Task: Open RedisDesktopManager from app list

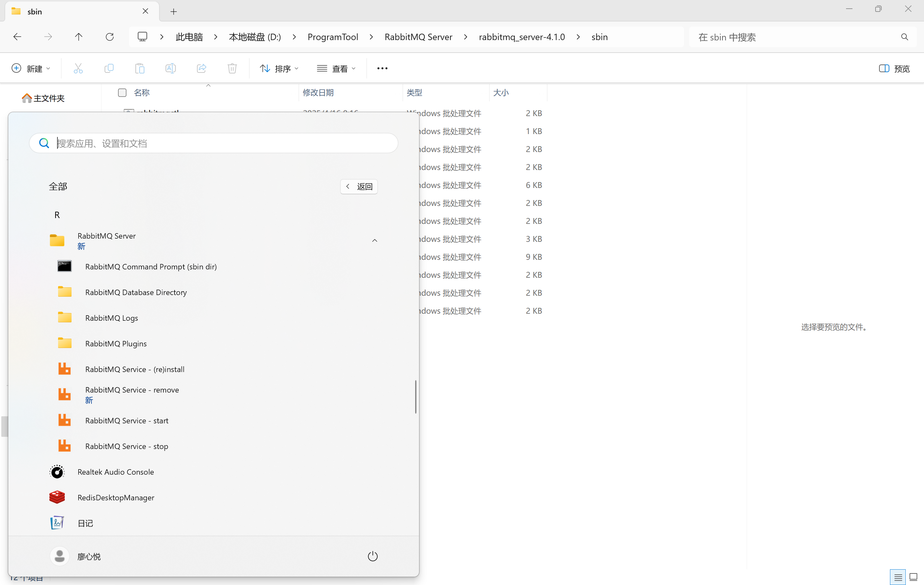Action: 116,497
